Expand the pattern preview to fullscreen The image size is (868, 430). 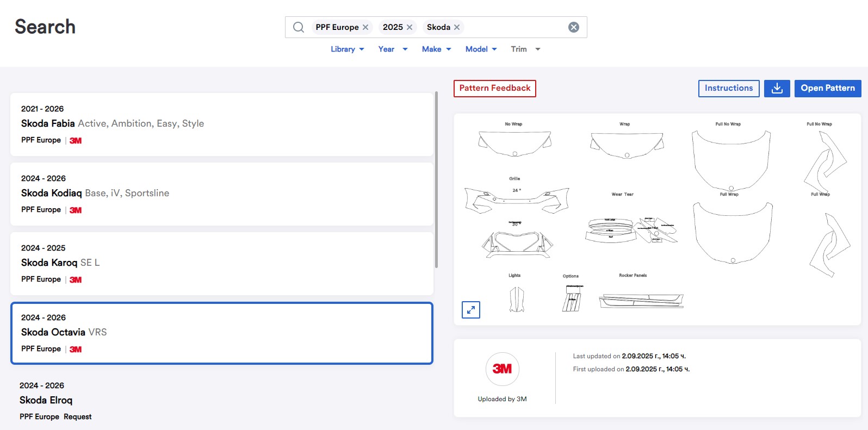(x=471, y=310)
